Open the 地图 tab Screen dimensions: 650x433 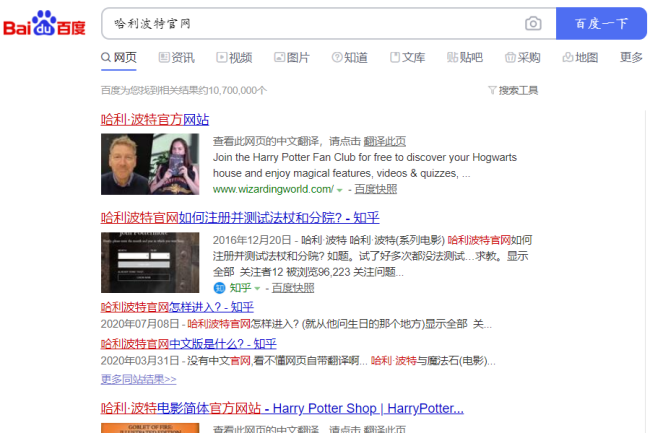[580, 58]
